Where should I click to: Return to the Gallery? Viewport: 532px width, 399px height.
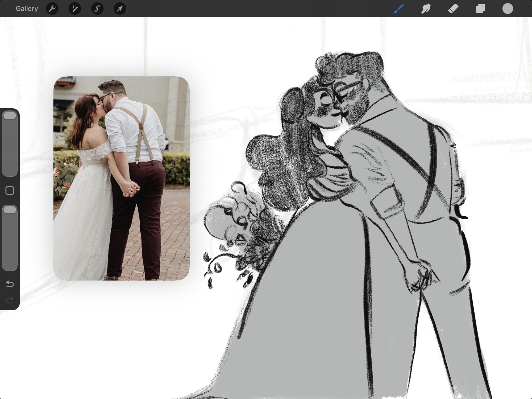point(27,9)
